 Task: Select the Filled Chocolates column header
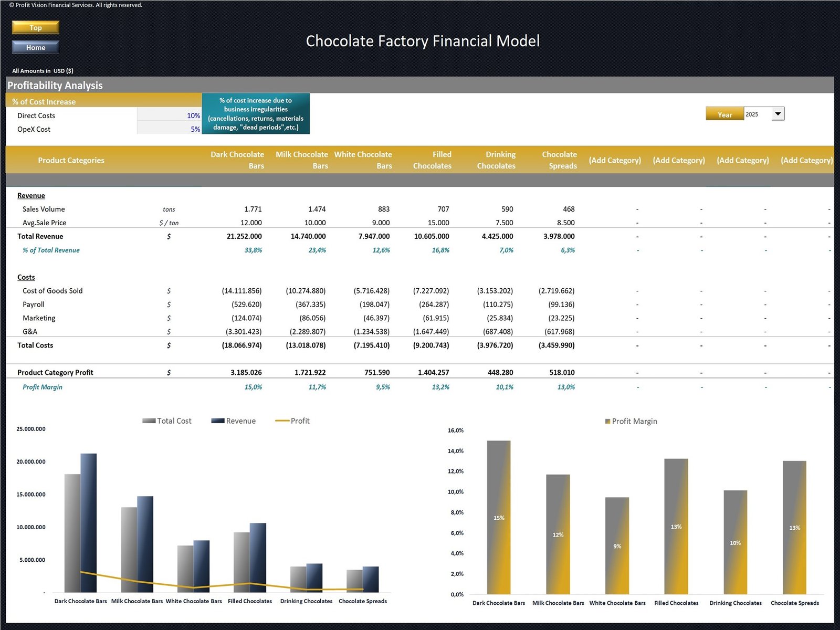tap(432, 160)
